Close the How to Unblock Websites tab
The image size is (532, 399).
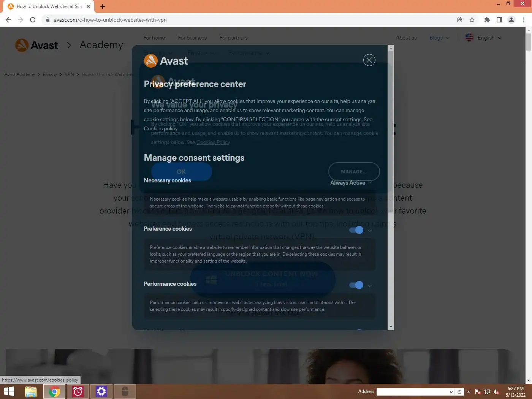[88, 6]
